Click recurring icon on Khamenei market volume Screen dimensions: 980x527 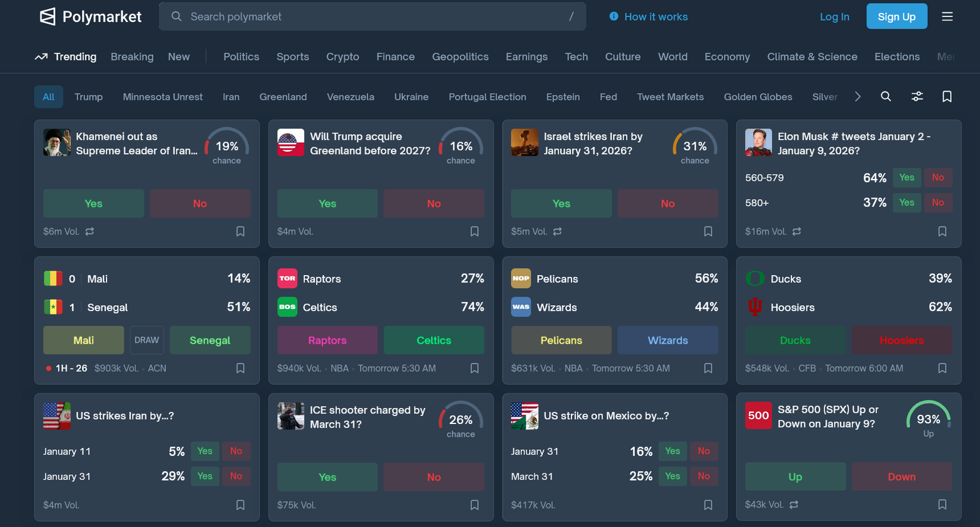point(89,232)
